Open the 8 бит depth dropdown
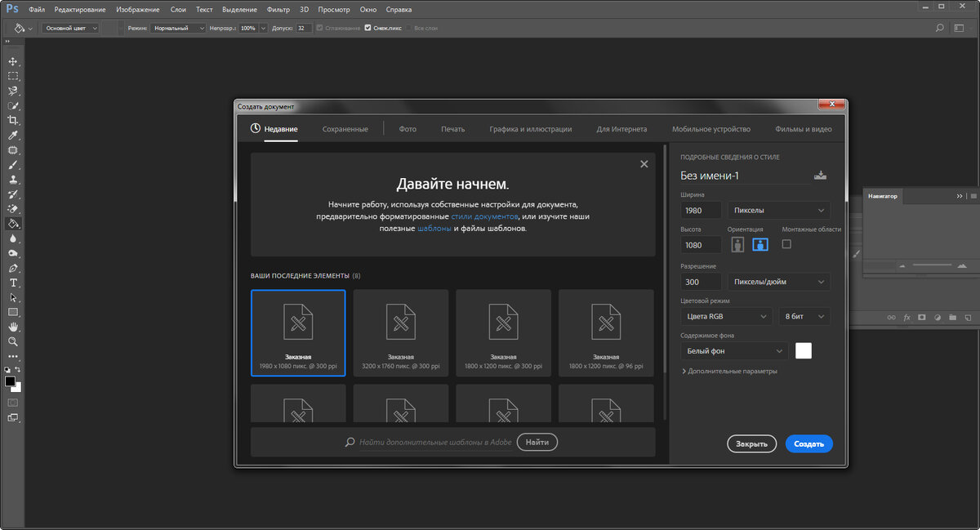Image resolution: width=980 pixels, height=530 pixels. point(804,316)
